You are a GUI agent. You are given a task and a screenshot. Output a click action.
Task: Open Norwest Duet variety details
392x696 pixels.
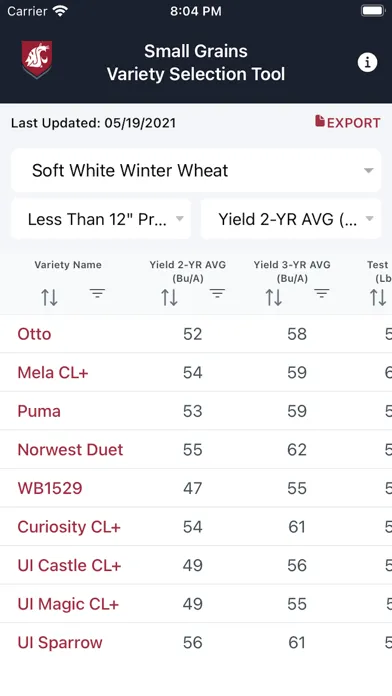coord(70,450)
